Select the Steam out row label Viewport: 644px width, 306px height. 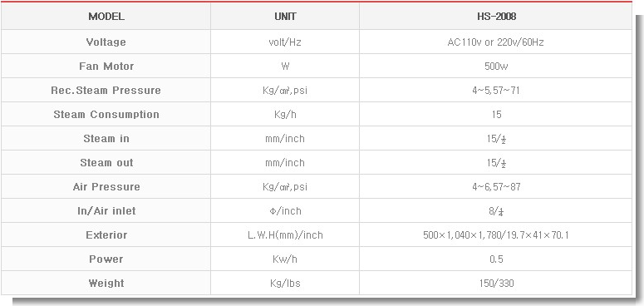pyautogui.click(x=106, y=163)
